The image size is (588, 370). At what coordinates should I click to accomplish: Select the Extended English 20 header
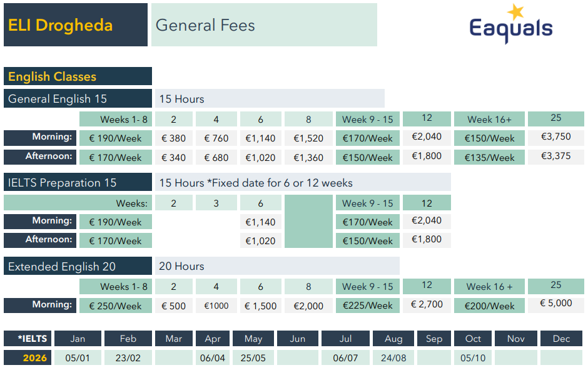(78, 266)
